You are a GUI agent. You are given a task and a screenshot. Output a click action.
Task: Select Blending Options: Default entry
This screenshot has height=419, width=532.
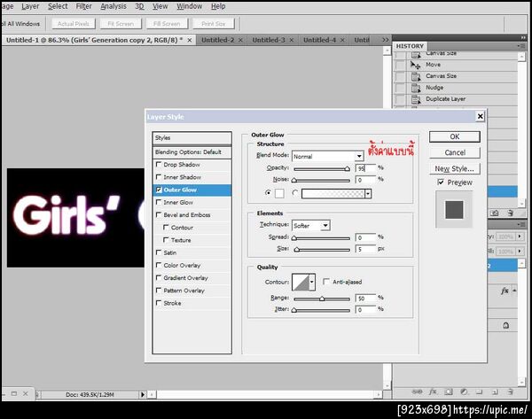192,152
